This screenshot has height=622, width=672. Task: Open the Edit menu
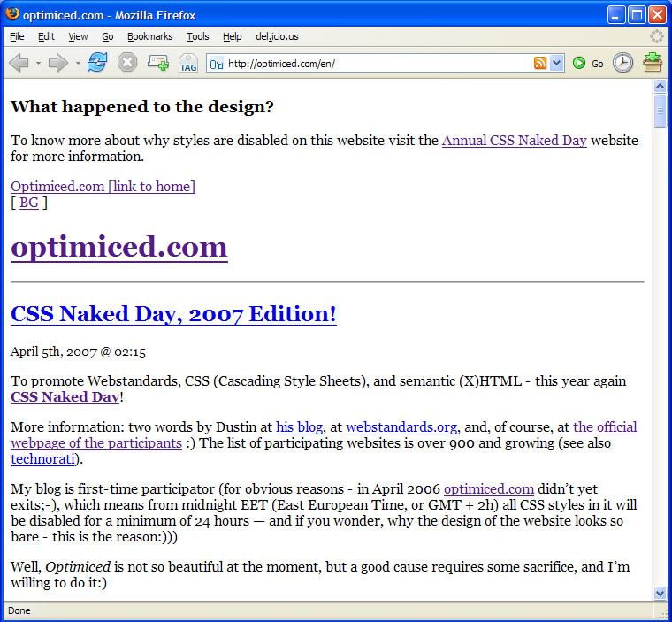[x=46, y=36]
